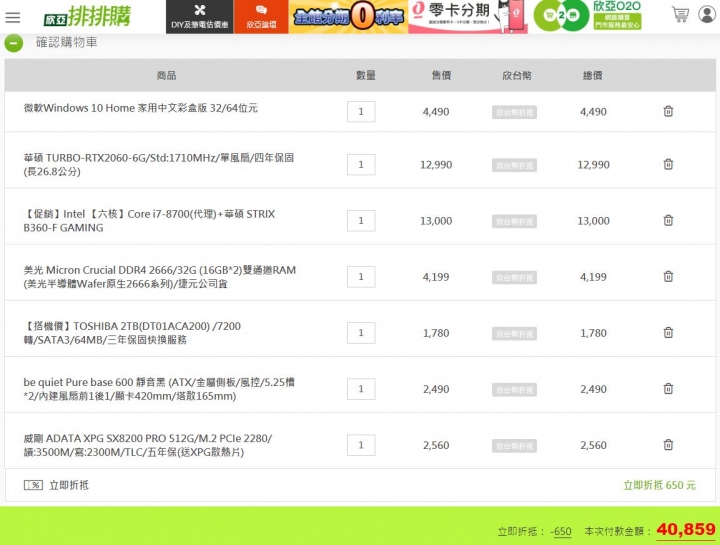Click the 微軟Windows 10 Home product name
Viewport: 720px width, 545px height.
tap(141, 108)
